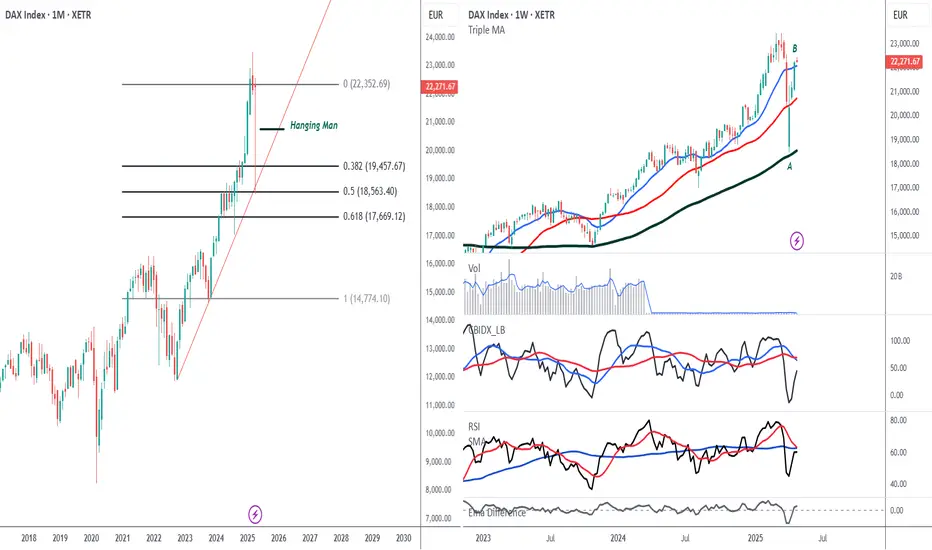Image resolution: width=932 pixels, height=550 pixels.
Task: Click the Hanging Man annotation text
Action: tap(314, 125)
